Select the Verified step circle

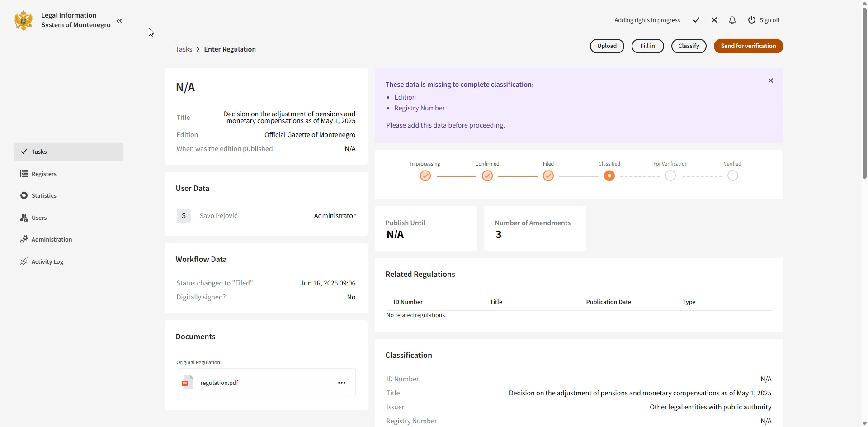point(733,176)
